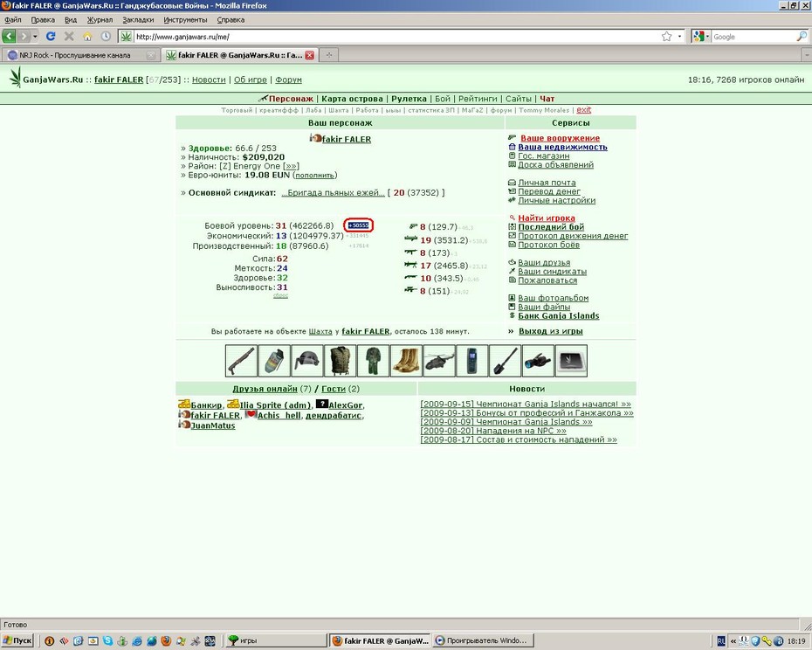812x650 pixels.
Task: Switch to the NRJ Rock tab
Action: [x=79, y=55]
